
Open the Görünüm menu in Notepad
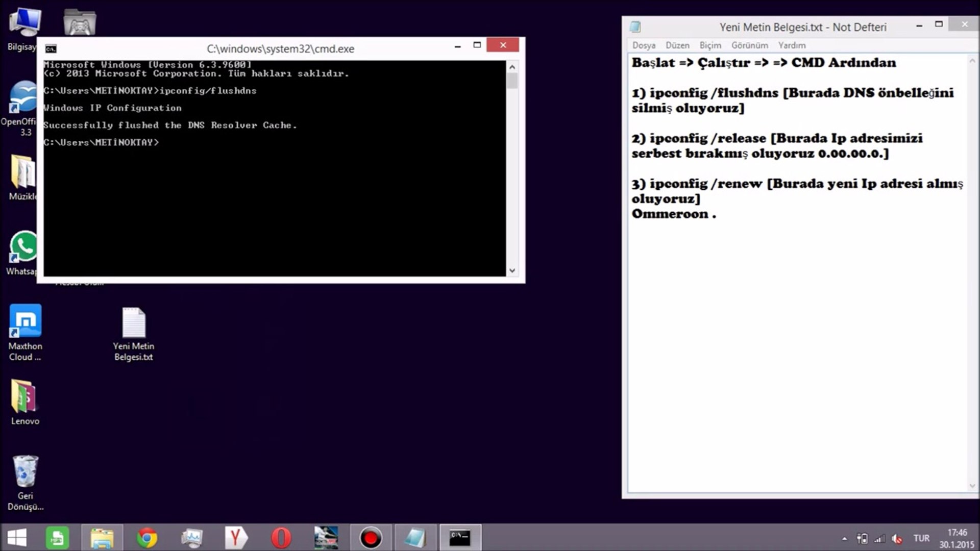[749, 45]
